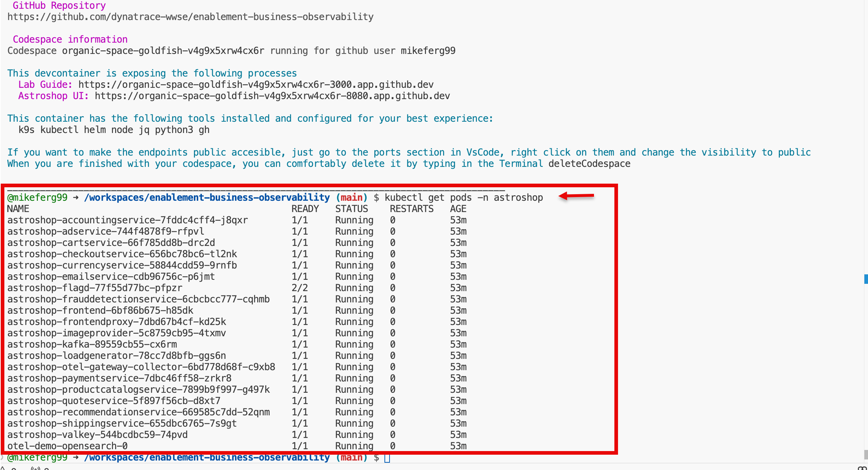Open the Astroshop UI 8080 port URL
The width and height of the screenshot is (868, 470).
click(x=272, y=96)
